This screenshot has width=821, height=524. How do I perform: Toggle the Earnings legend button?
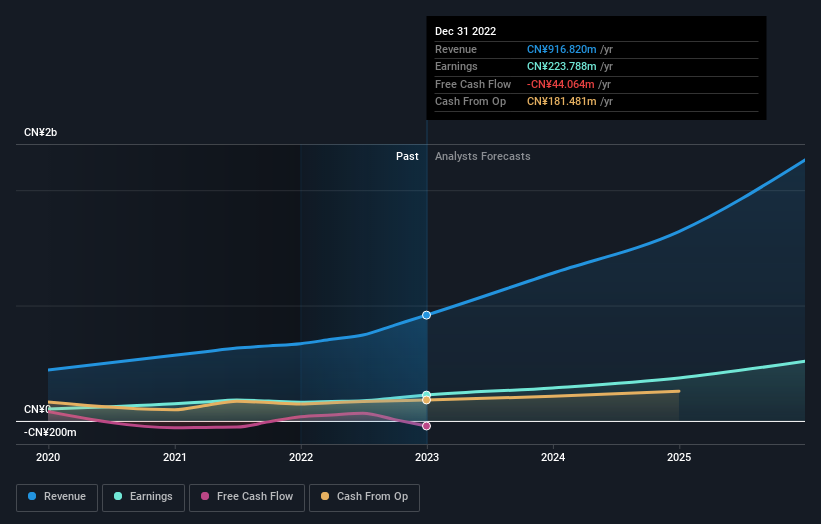[x=143, y=497]
